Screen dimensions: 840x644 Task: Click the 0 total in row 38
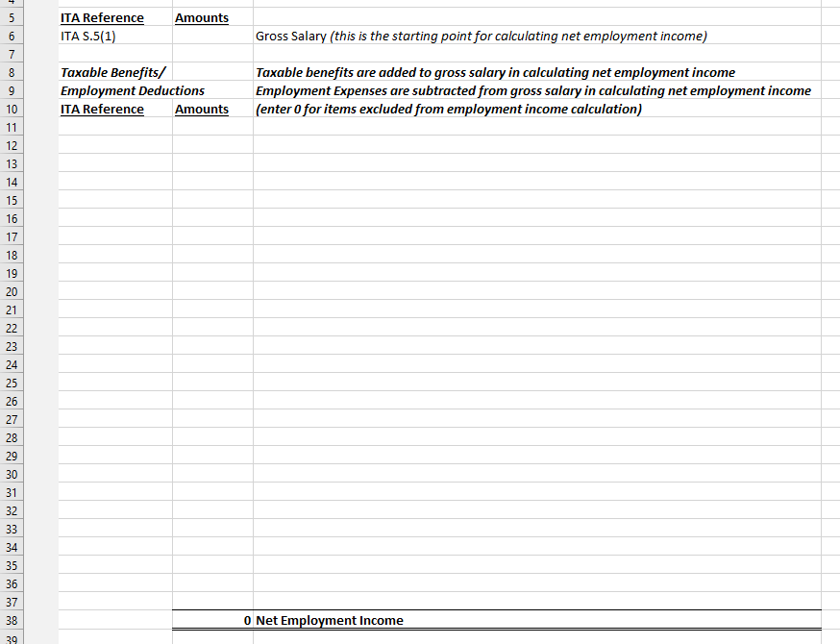(x=212, y=620)
